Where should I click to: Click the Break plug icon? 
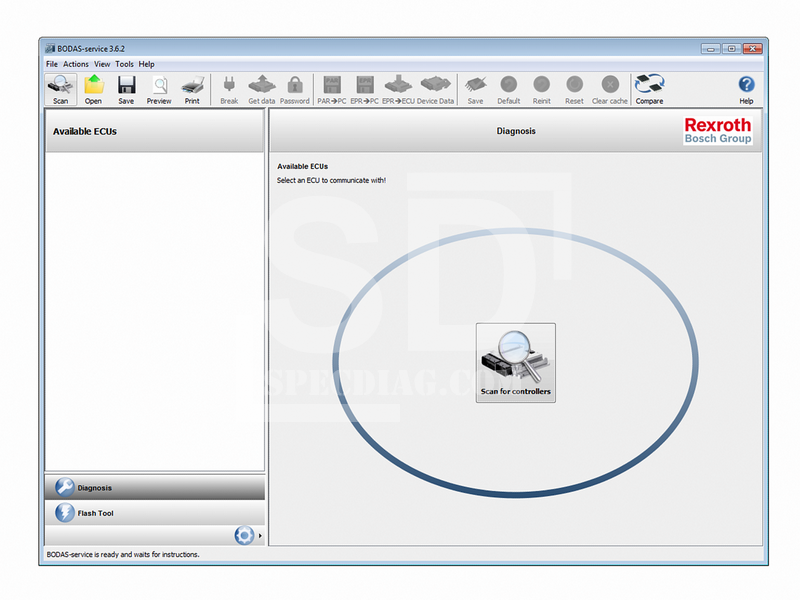(x=229, y=89)
